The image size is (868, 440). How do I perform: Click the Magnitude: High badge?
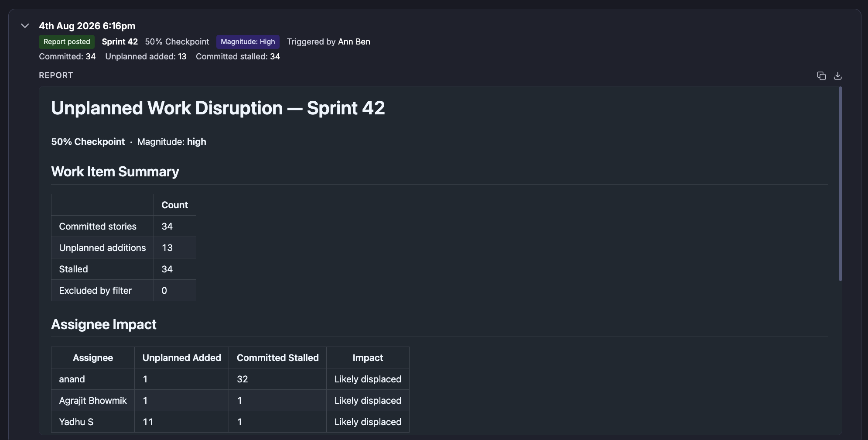[248, 41]
